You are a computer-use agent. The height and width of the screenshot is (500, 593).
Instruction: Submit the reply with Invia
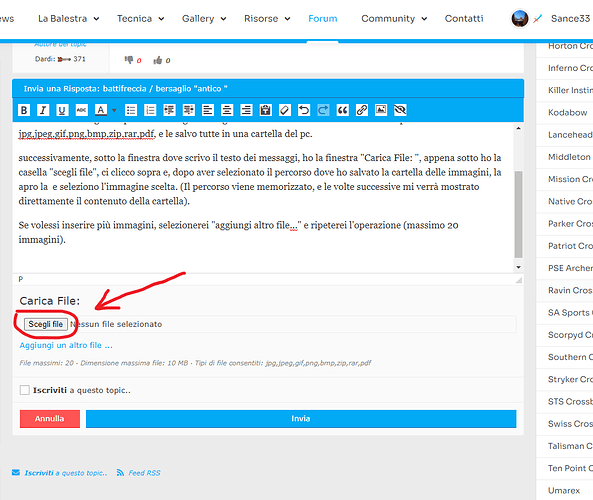point(301,419)
